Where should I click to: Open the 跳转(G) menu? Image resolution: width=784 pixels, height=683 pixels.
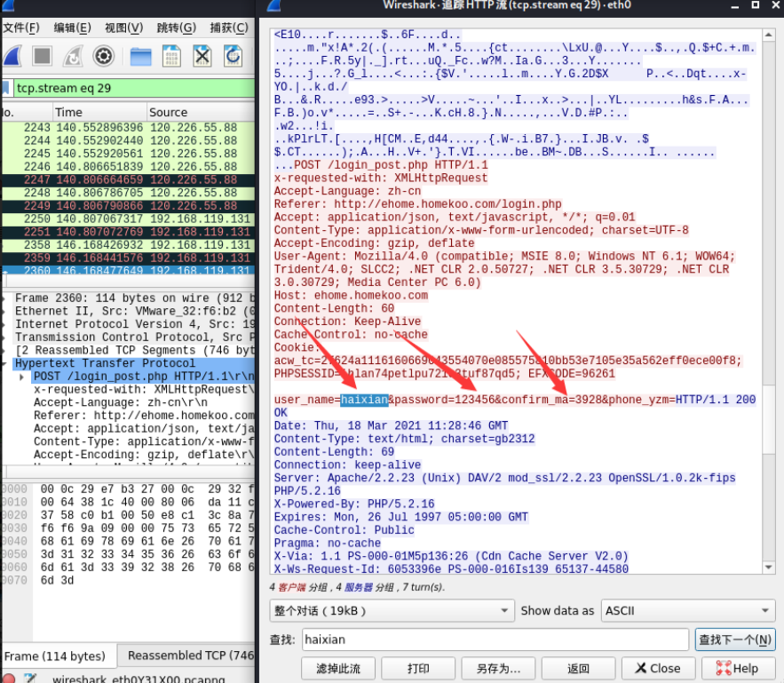[x=177, y=28]
